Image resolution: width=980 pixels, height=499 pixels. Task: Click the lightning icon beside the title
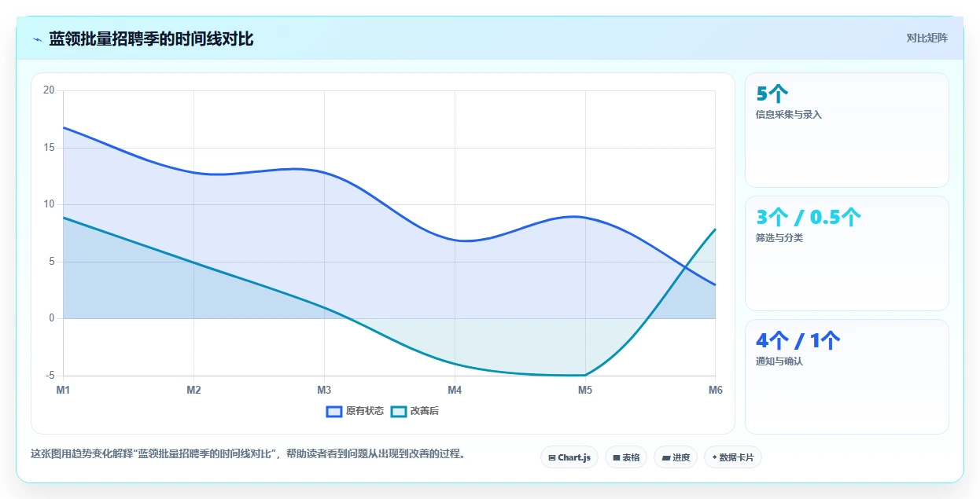(37, 39)
